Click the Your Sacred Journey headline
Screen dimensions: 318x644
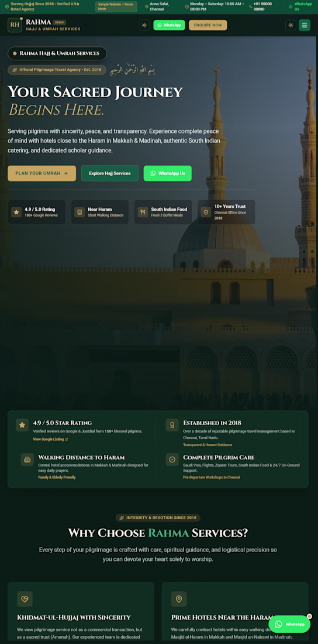pos(95,91)
